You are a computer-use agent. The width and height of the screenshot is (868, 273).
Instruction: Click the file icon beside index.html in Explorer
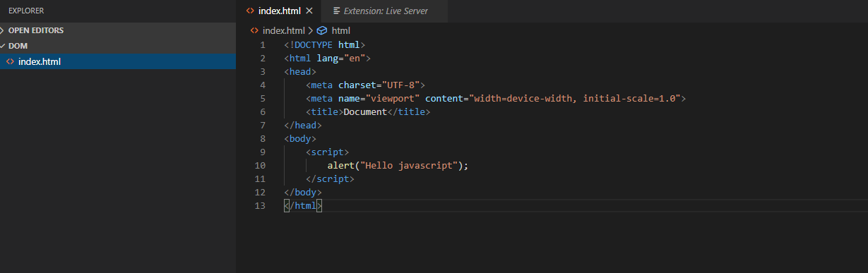tap(10, 61)
